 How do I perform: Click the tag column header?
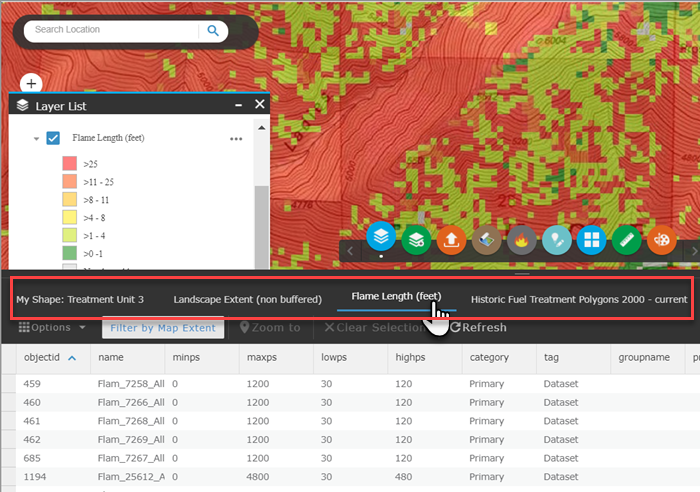574,358
